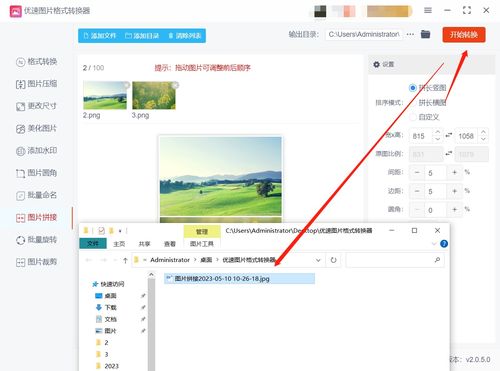The width and height of the screenshot is (500, 371).
Task: Click the 添加目录 toolbar button
Action: (x=142, y=36)
